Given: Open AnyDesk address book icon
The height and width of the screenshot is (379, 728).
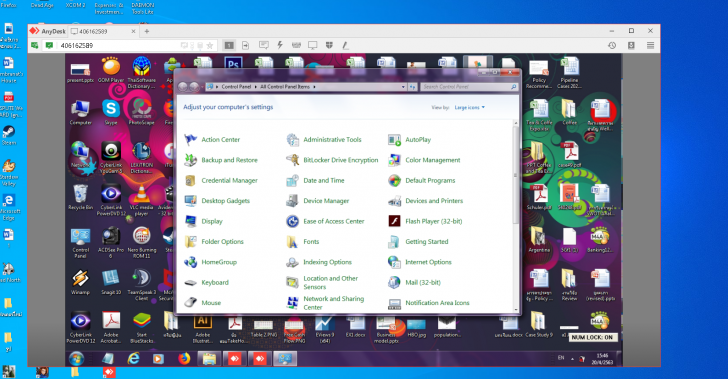Looking at the screenshot, I should [631, 45].
